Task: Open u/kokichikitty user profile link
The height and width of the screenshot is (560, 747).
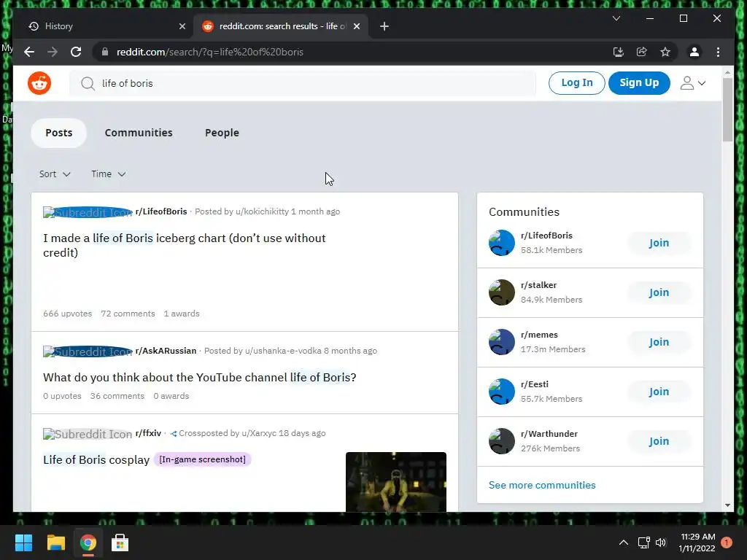Action: tap(262, 211)
